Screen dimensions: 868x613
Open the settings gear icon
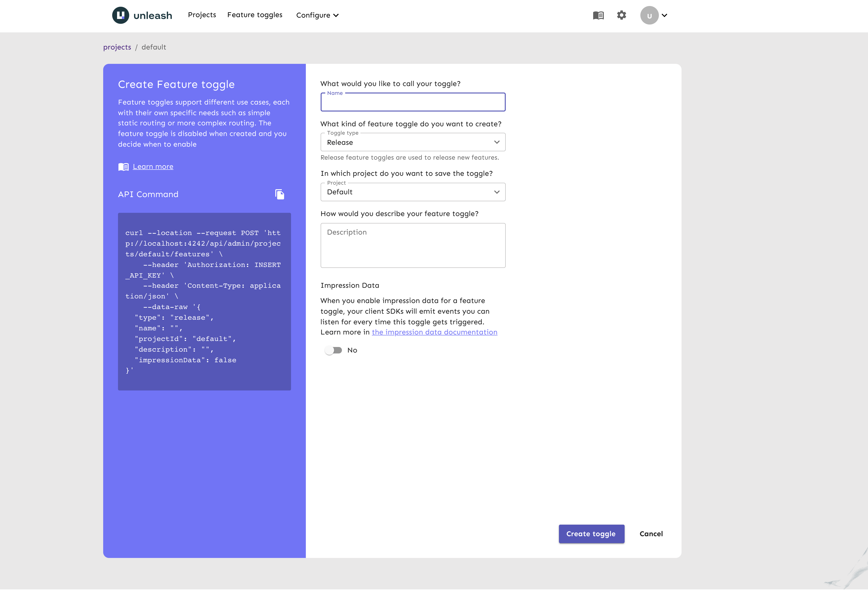tap(622, 15)
